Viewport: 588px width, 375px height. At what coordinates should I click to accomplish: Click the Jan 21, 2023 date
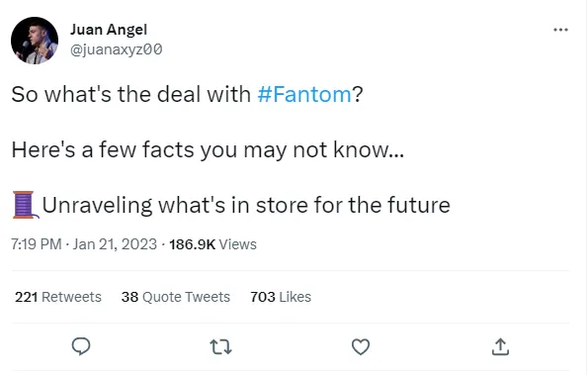point(115,244)
